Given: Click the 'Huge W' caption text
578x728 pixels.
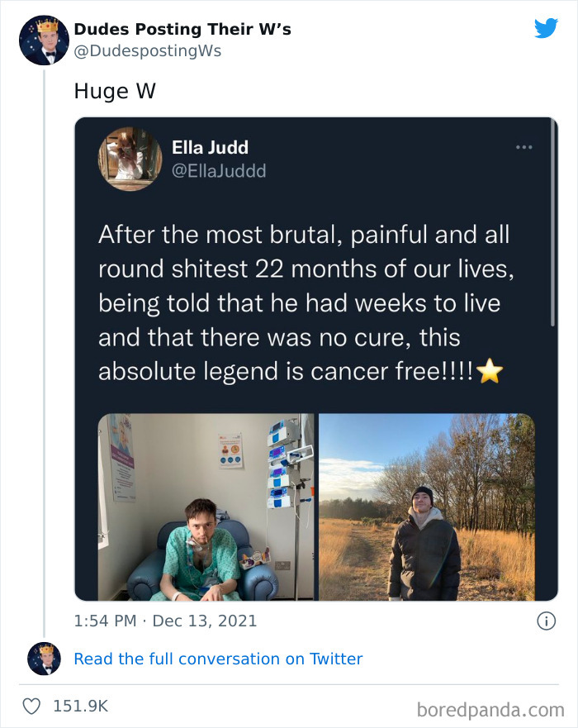Looking at the screenshot, I should pos(113,91).
